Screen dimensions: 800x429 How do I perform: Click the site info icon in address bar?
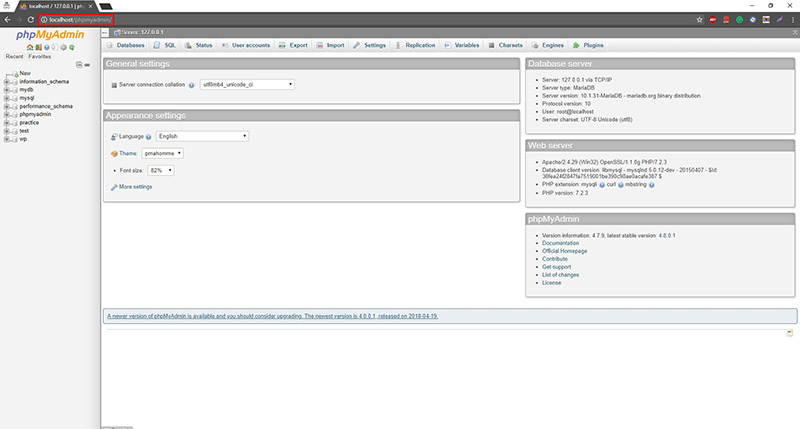coord(44,20)
